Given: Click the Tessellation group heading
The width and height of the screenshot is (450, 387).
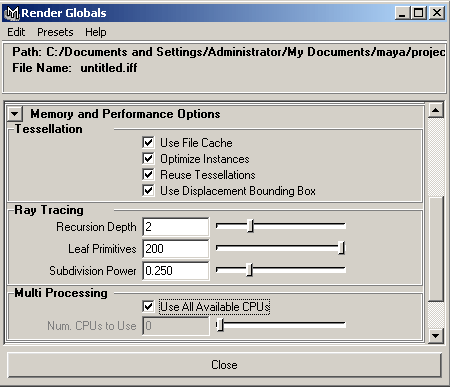Looking at the screenshot, I should click(x=49, y=129).
